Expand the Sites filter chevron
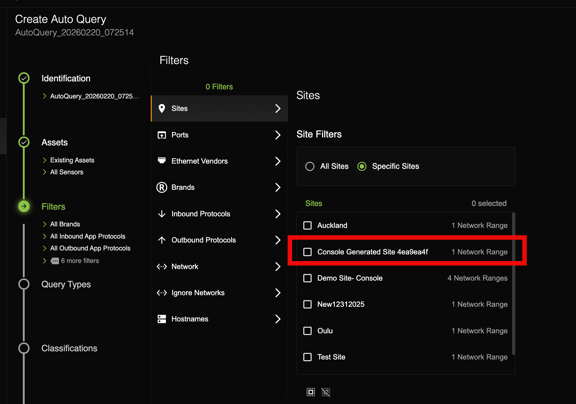Image resolution: width=576 pixels, height=404 pixels. click(278, 108)
